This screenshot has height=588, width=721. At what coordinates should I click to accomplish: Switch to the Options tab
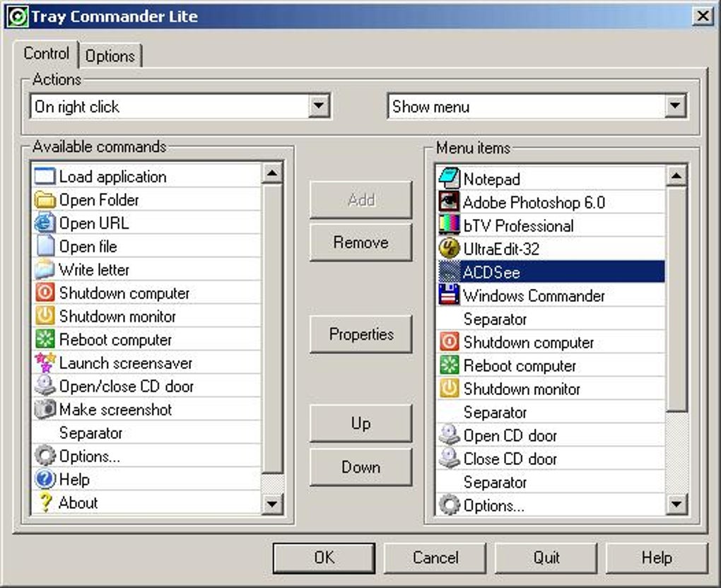110,56
